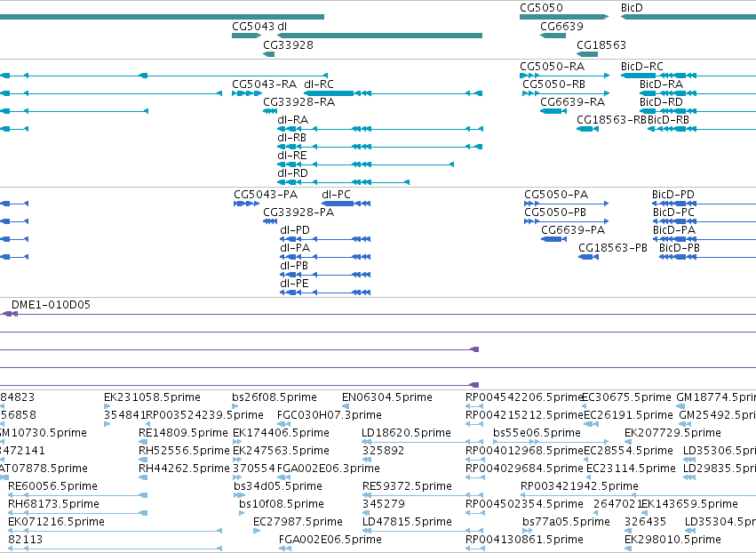Viewport: 756px width, 553px height.
Task: Select the bs55e06.5prime EST label
Action: click(537, 433)
